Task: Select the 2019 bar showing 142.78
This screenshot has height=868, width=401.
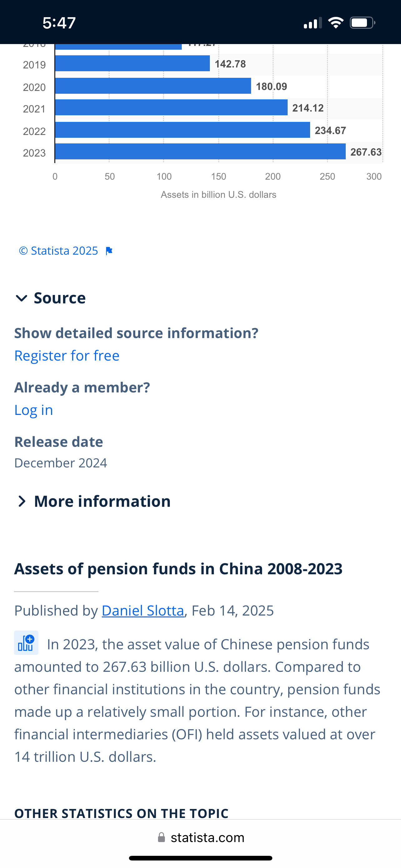Action: tap(132, 63)
